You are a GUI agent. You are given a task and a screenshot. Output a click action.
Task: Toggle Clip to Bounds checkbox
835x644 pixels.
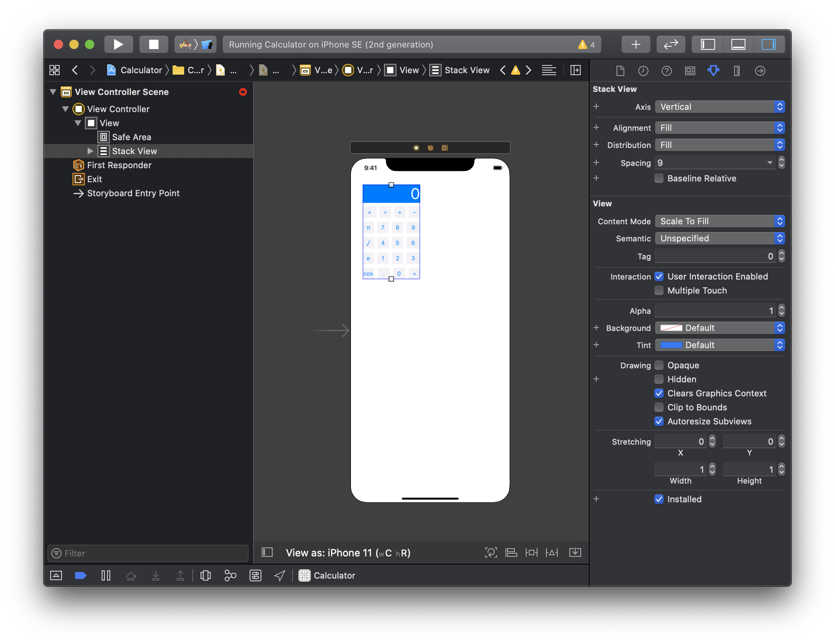(659, 407)
